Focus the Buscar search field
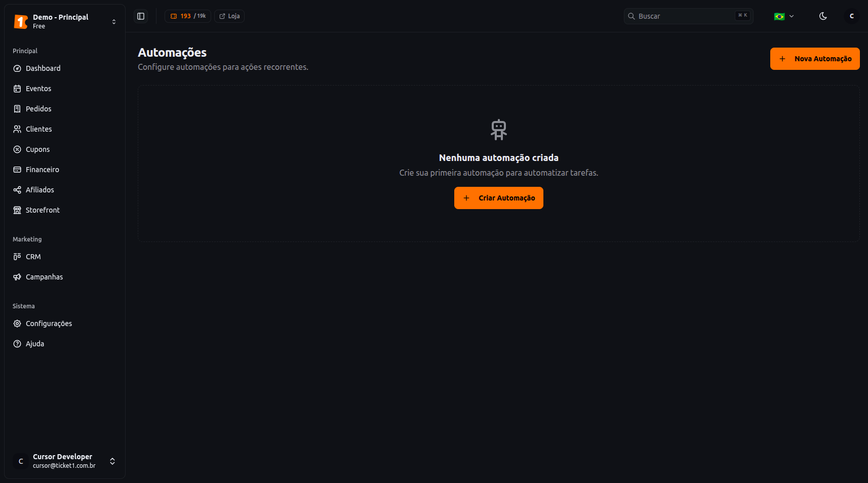This screenshot has height=483, width=868. click(x=689, y=16)
